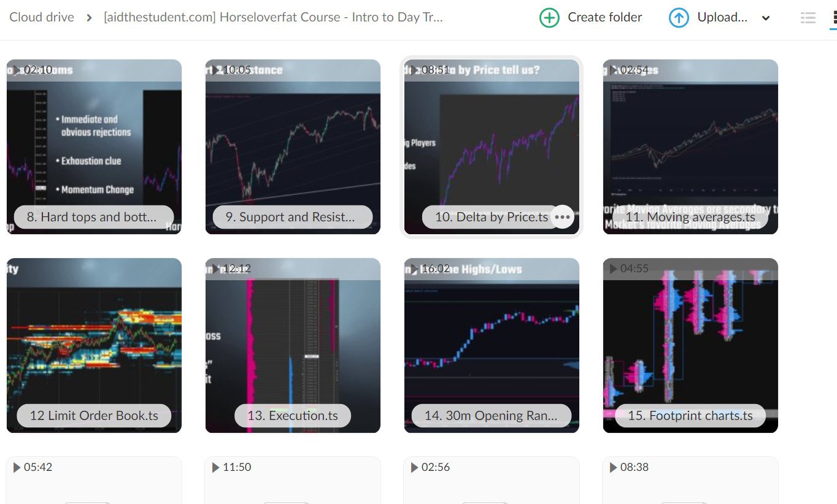The image size is (837, 504).
Task: Open options menu for 10. Delta by Price.ts
Action: pos(562,216)
